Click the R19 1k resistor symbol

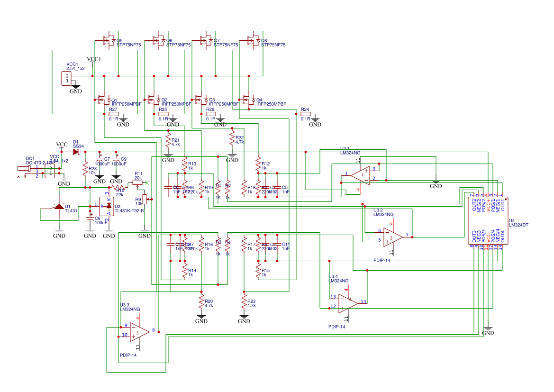pyautogui.click(x=201, y=188)
